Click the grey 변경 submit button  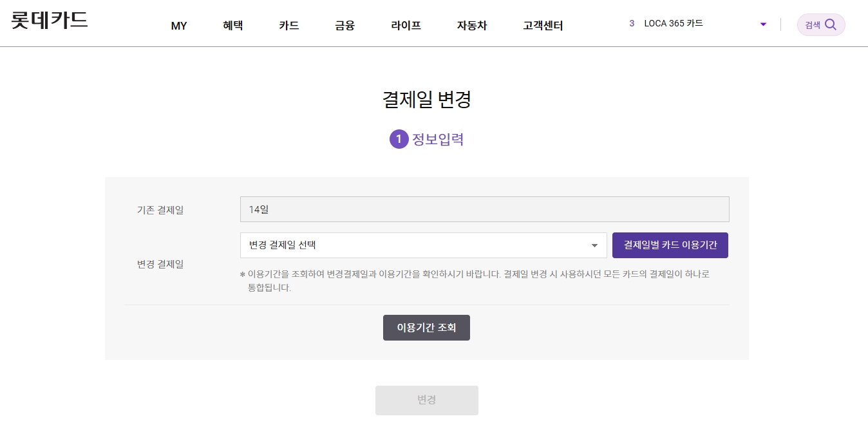pos(427,400)
